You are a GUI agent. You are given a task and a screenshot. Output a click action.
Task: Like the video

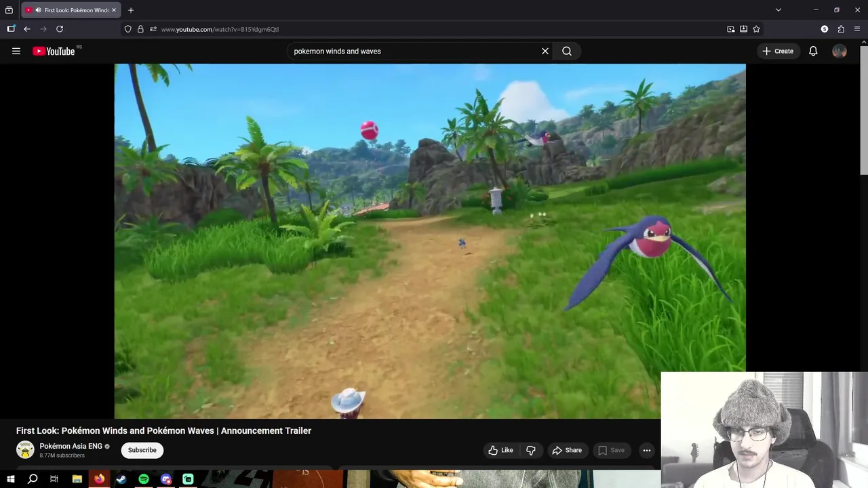500,450
